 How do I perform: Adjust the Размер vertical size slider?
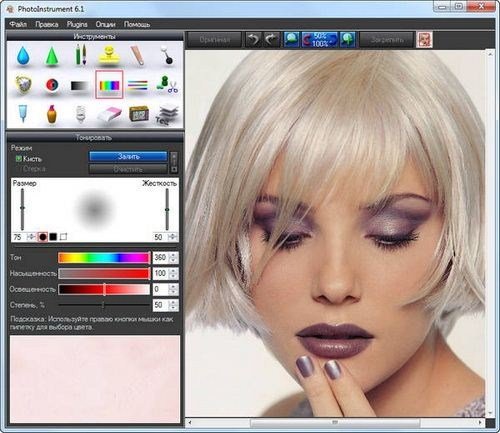(22, 209)
